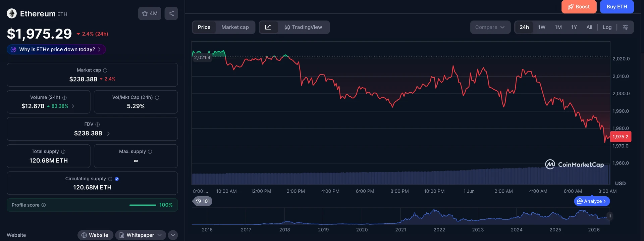Open 'Why is ETH's price down today?'
Viewport: 644px width, 241px height.
tap(56, 49)
